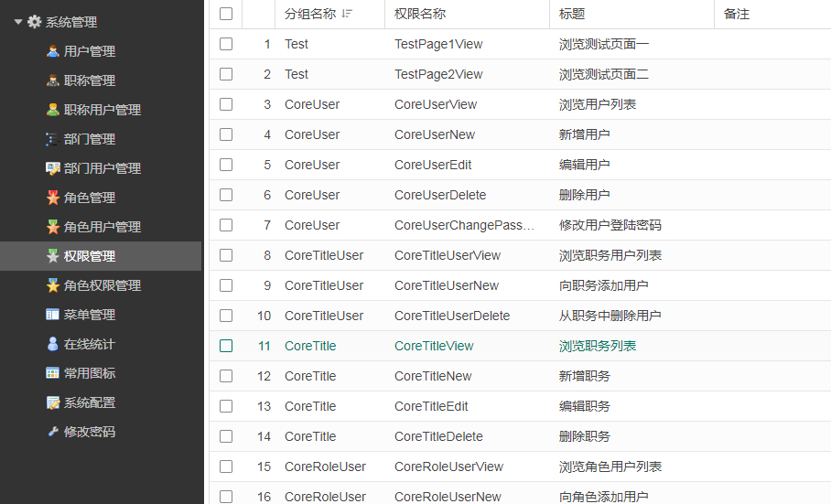This screenshot has height=504, width=831.
Task: Open 角色权限管理 menu item
Action: (102, 285)
